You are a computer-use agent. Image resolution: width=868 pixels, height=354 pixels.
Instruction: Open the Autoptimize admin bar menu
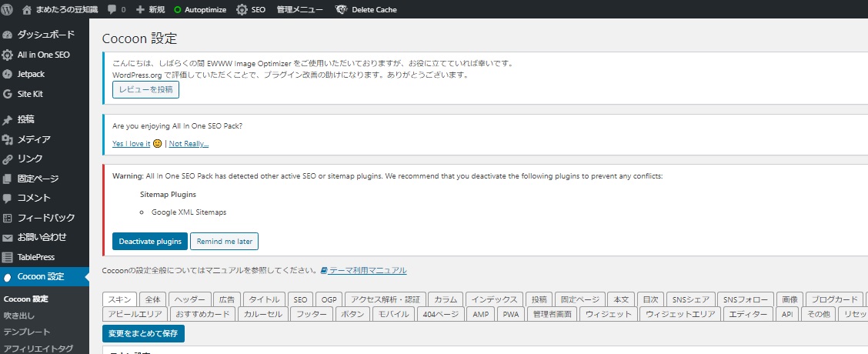click(205, 9)
